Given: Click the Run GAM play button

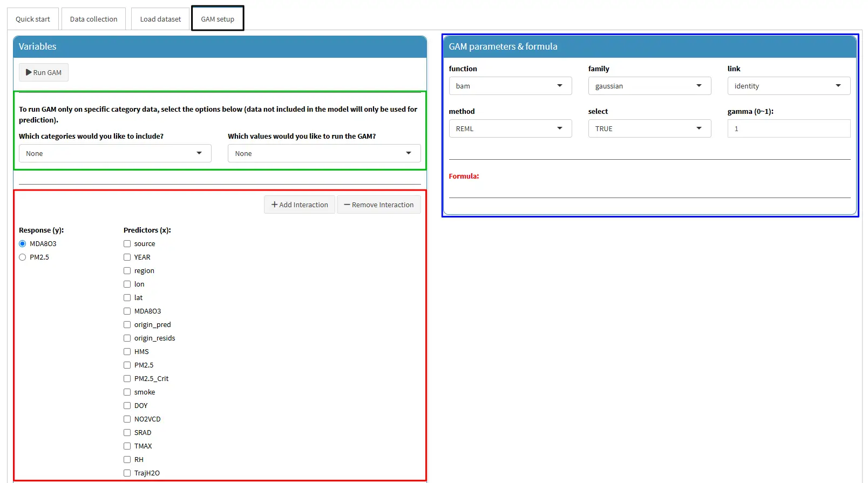Looking at the screenshot, I should pyautogui.click(x=44, y=72).
